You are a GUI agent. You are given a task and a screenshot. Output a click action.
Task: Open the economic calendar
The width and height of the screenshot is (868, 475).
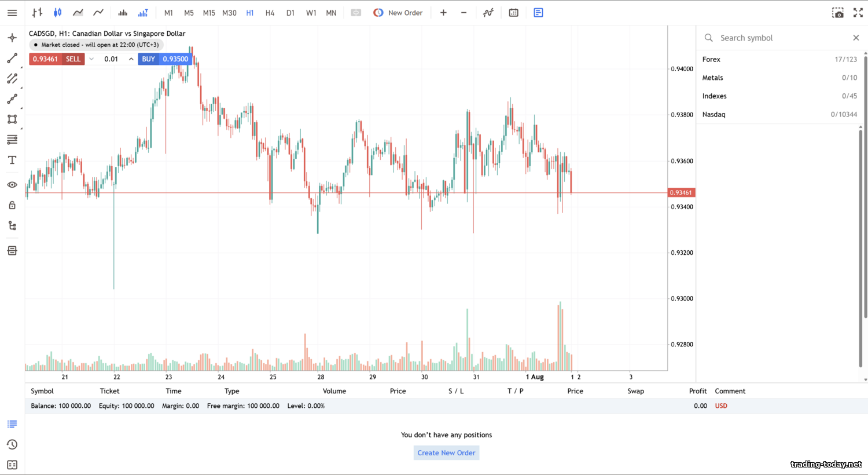coord(513,13)
